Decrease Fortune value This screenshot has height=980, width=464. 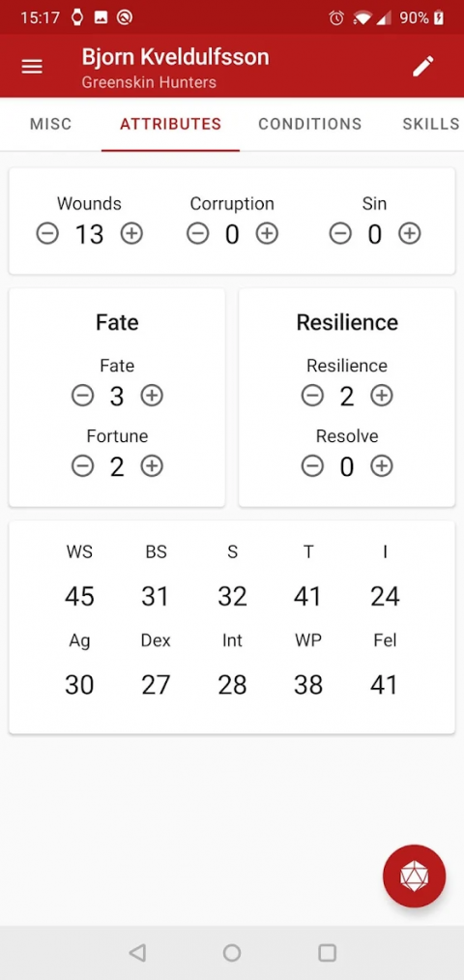point(82,466)
